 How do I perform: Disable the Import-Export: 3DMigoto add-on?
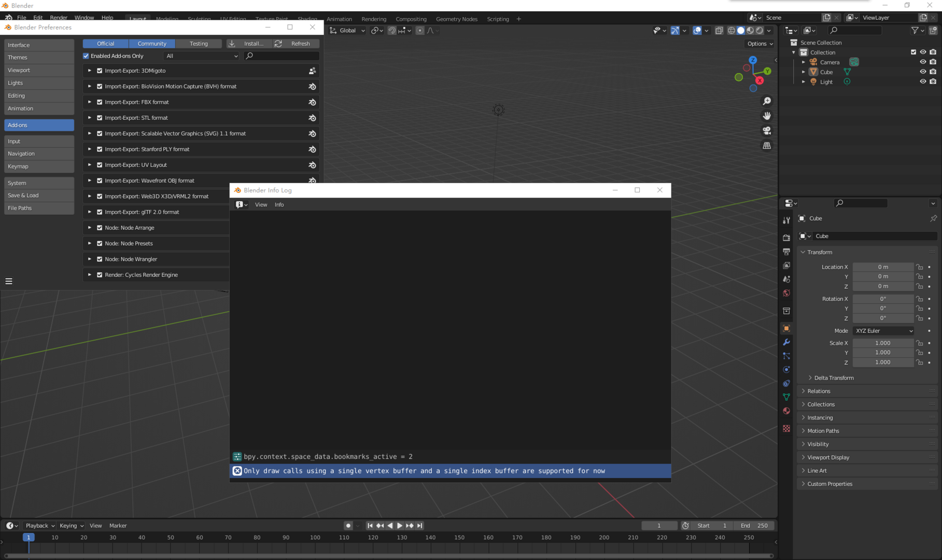[x=100, y=71]
